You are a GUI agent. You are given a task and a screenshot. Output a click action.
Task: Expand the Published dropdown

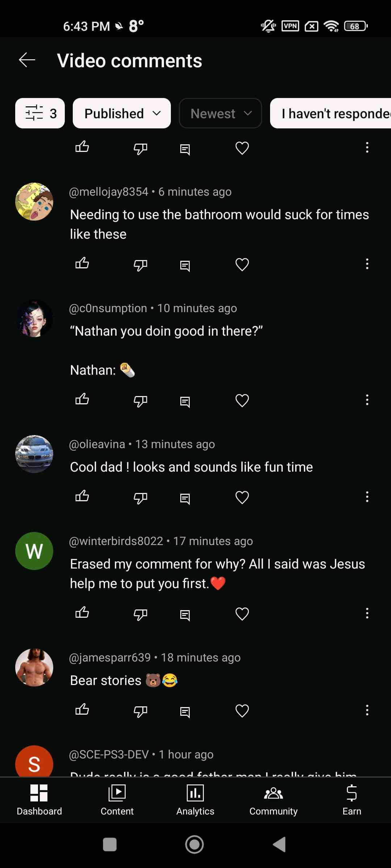pos(122,113)
